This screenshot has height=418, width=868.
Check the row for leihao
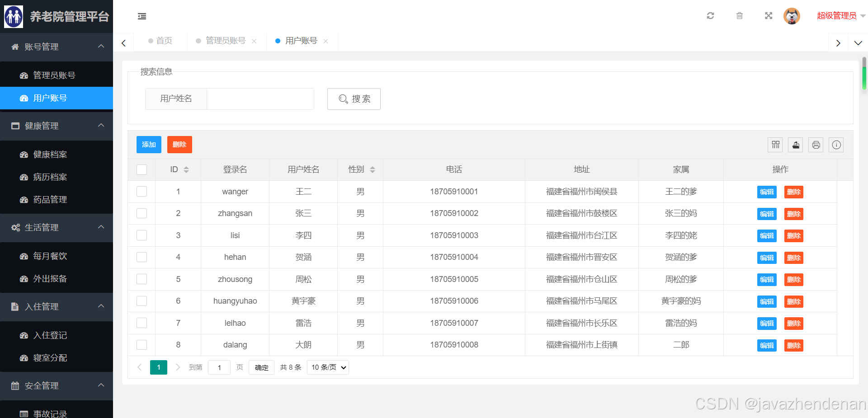(142, 323)
